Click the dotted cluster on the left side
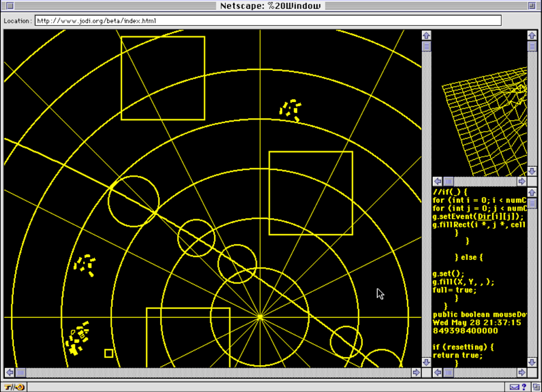Viewport: 542px width, 392px height. pos(85,265)
